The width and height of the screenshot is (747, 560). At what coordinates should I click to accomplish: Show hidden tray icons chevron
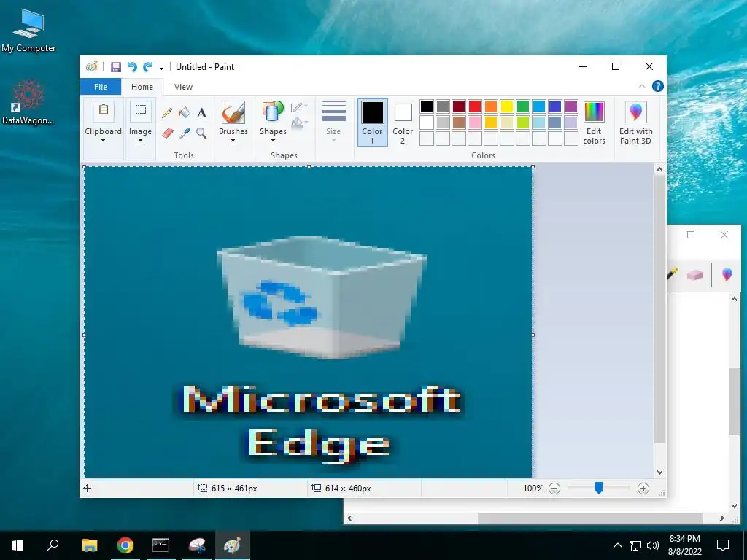617,545
